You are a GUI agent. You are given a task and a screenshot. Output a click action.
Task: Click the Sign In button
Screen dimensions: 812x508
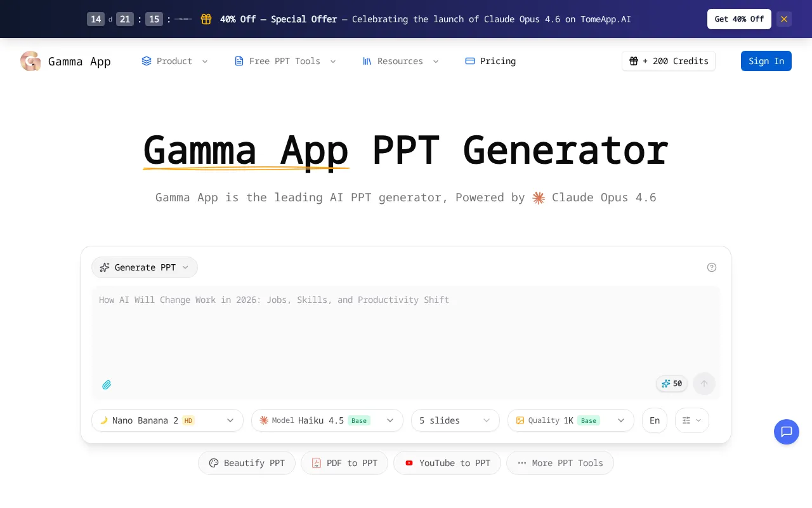[766, 61]
